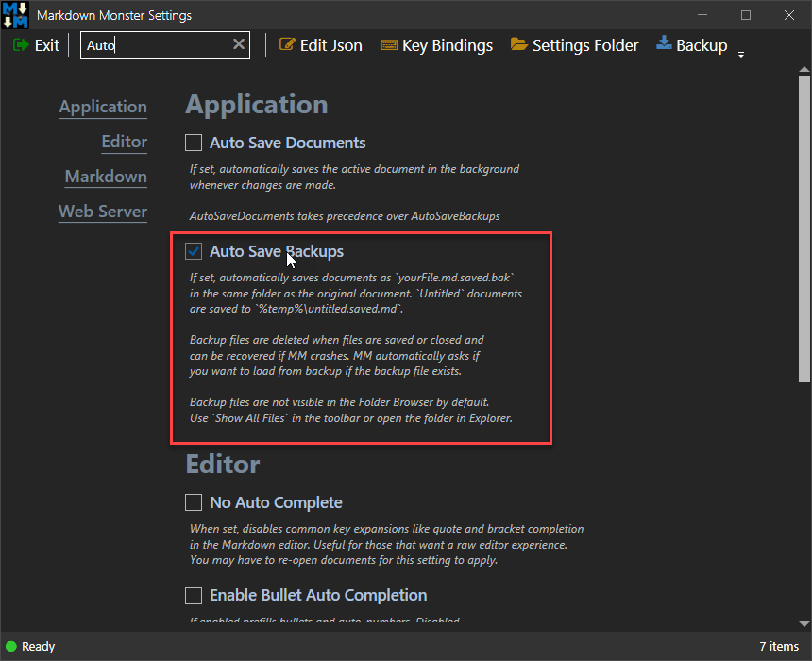Close the Markdown Monster Settings window
Image resolution: width=812 pixels, height=661 pixels.
pos(789,15)
